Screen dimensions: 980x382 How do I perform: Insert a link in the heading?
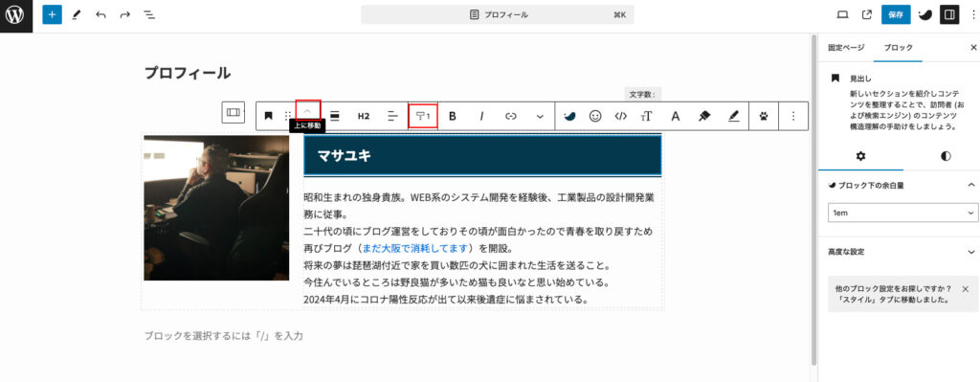tap(511, 116)
